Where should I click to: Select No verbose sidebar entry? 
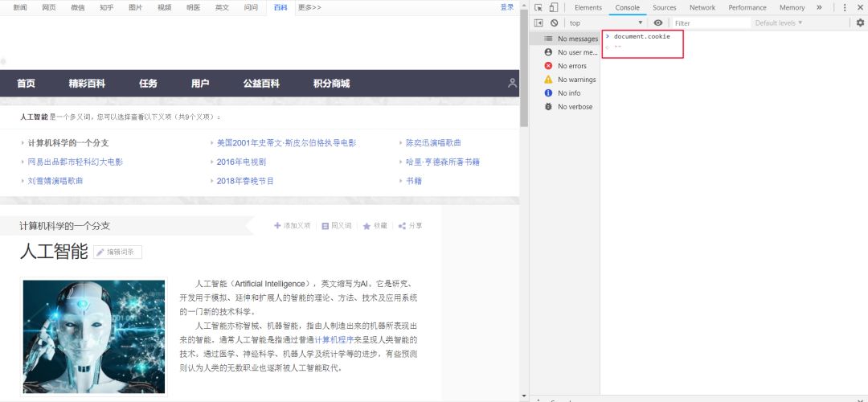565,106
